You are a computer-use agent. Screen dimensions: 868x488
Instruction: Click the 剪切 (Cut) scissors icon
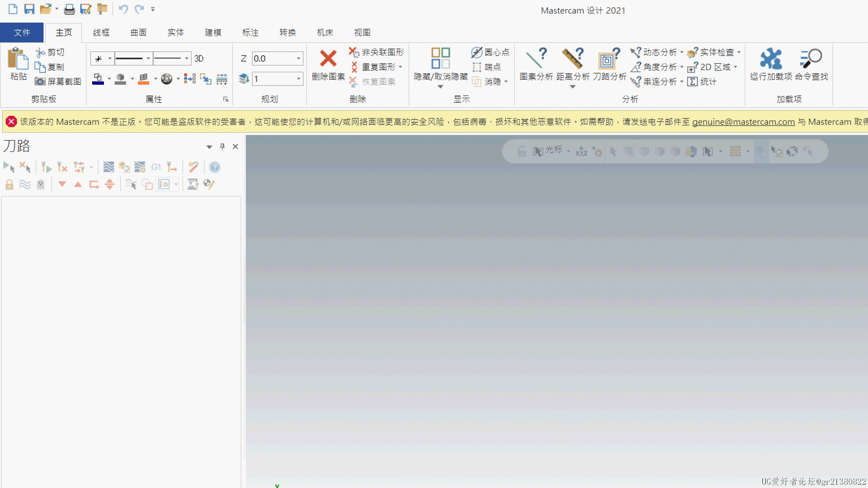[x=40, y=53]
